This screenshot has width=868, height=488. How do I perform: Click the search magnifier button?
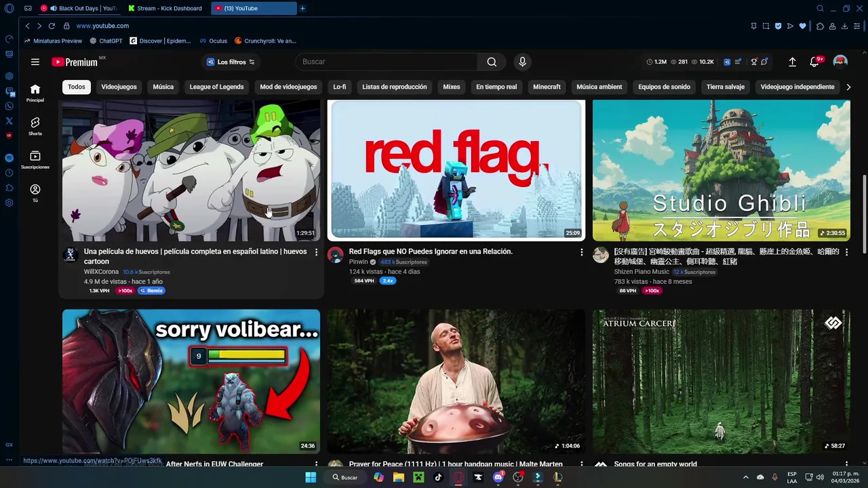(x=492, y=62)
